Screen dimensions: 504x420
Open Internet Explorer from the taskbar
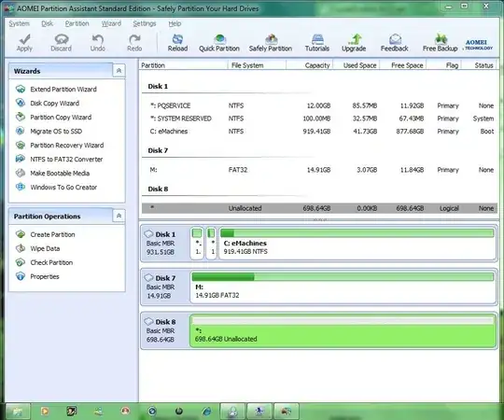(x=206, y=411)
